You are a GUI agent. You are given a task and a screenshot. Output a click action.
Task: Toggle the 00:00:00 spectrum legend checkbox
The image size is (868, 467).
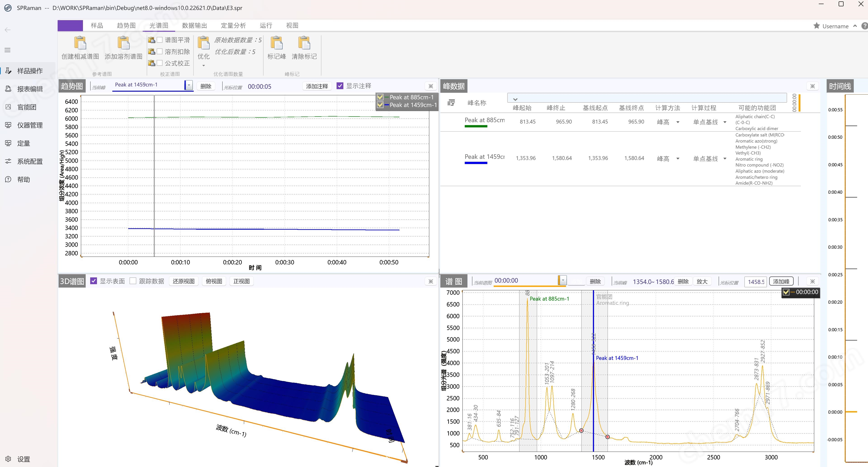(786, 292)
